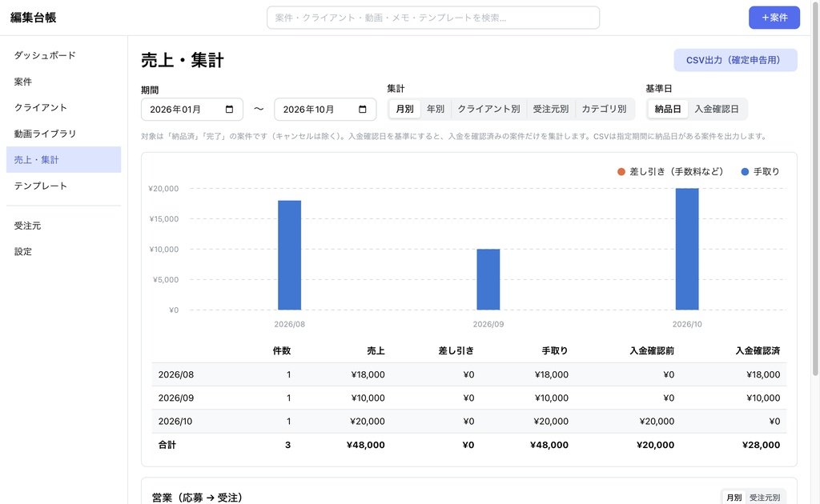
Task: Click the end period field 2026年10月
Action: click(325, 109)
